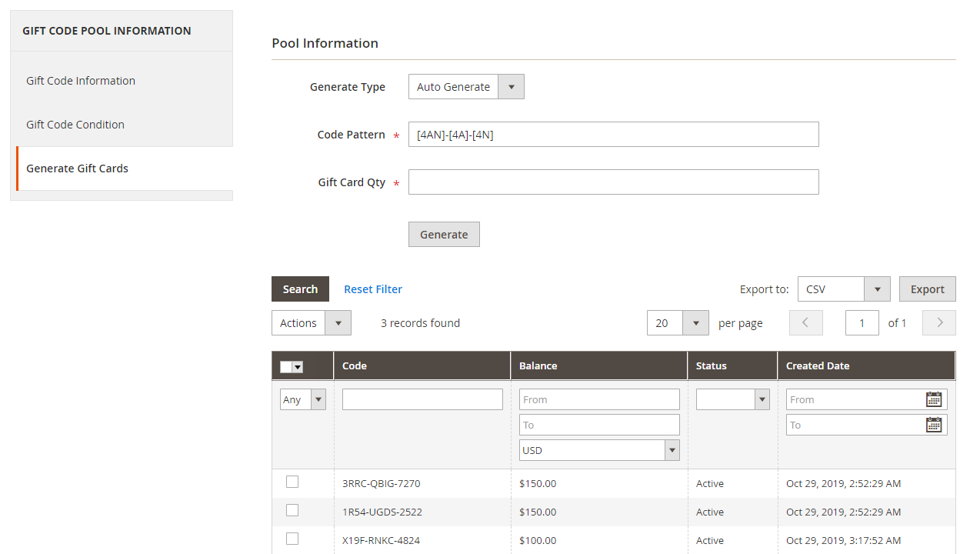Sort by the Balance column header
The height and width of the screenshot is (554, 980).
538,366
